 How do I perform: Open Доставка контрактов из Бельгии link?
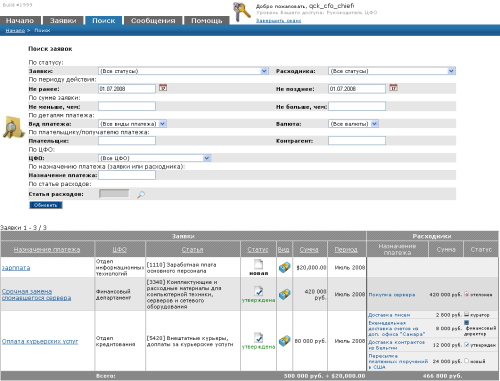[x=396, y=345]
